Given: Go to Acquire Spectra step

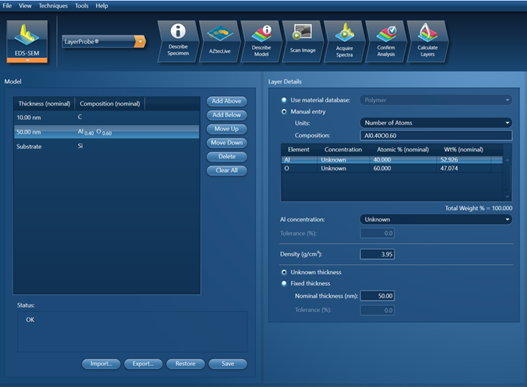Looking at the screenshot, I should pyautogui.click(x=344, y=41).
